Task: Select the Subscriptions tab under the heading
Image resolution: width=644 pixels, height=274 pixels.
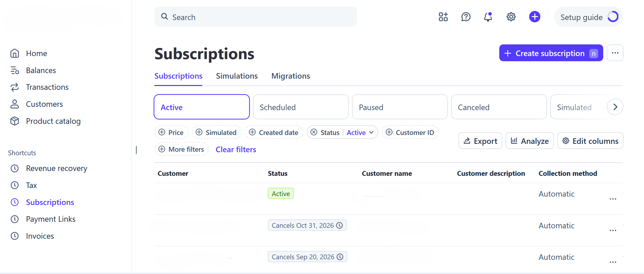Action: pyautogui.click(x=178, y=76)
